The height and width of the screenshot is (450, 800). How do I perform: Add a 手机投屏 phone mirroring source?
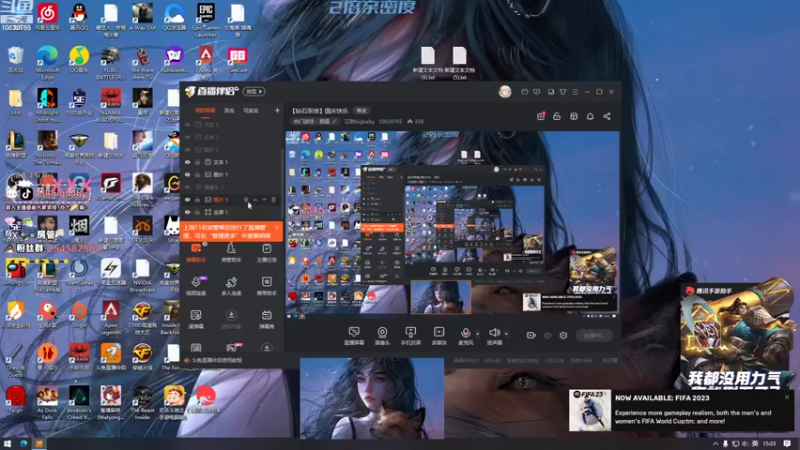click(x=410, y=336)
